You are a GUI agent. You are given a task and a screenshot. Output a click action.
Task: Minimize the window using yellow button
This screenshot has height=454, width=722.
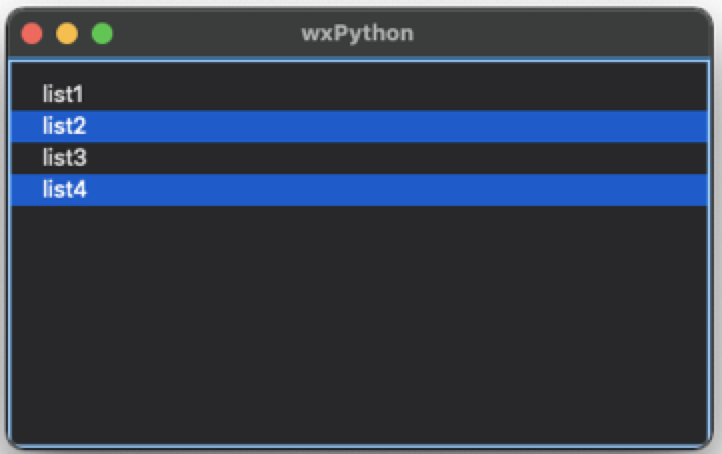(x=67, y=34)
